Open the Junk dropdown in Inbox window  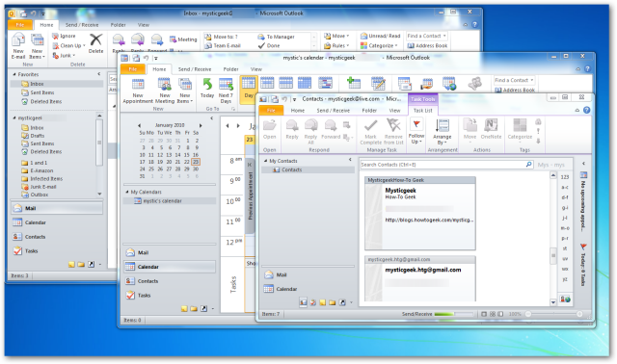coord(64,56)
